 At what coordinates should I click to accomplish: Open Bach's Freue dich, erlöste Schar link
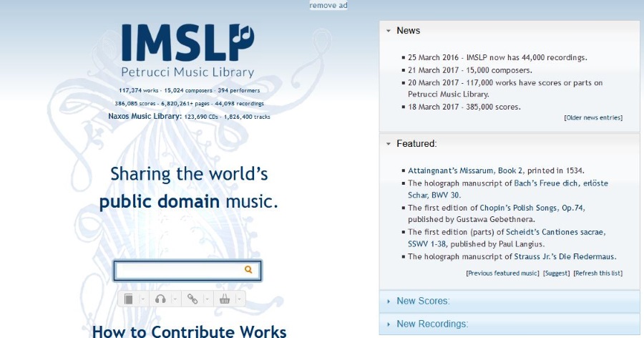click(507, 189)
